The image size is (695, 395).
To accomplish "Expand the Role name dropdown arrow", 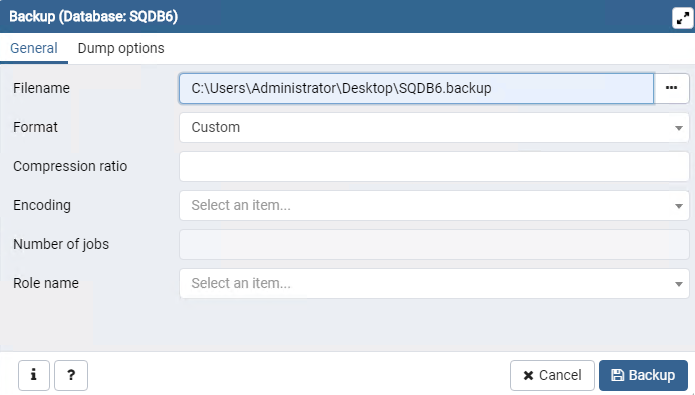I will (679, 284).
